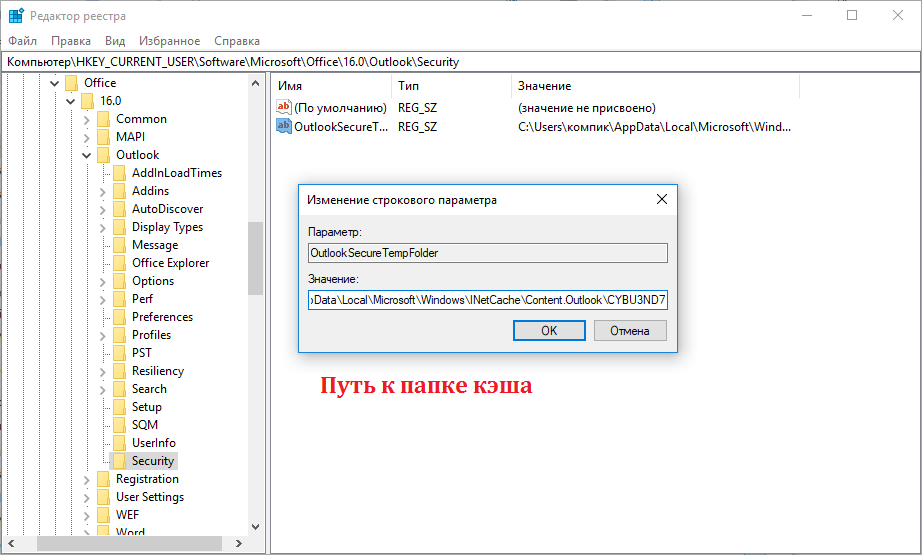Click the (По умолчанию) string value icon
The width and height of the screenshot is (922, 555).
284,107
